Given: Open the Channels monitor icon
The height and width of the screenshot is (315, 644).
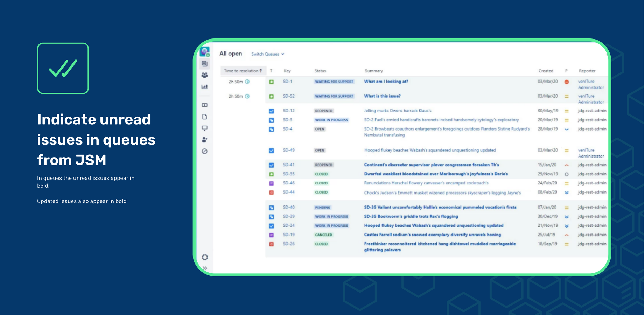Looking at the screenshot, I should [x=205, y=128].
